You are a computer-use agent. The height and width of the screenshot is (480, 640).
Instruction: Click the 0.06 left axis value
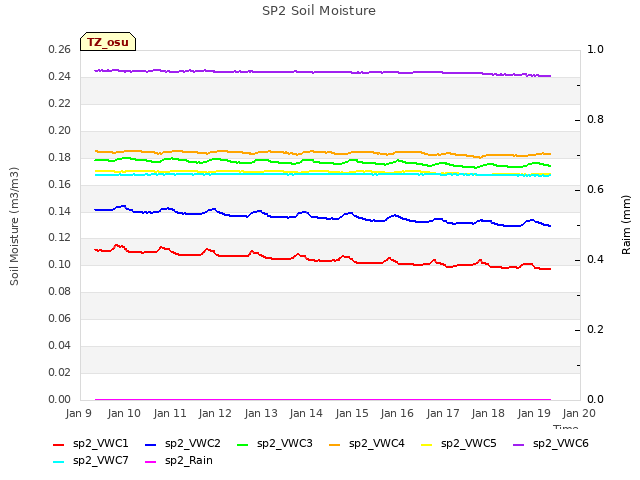[x=60, y=318]
